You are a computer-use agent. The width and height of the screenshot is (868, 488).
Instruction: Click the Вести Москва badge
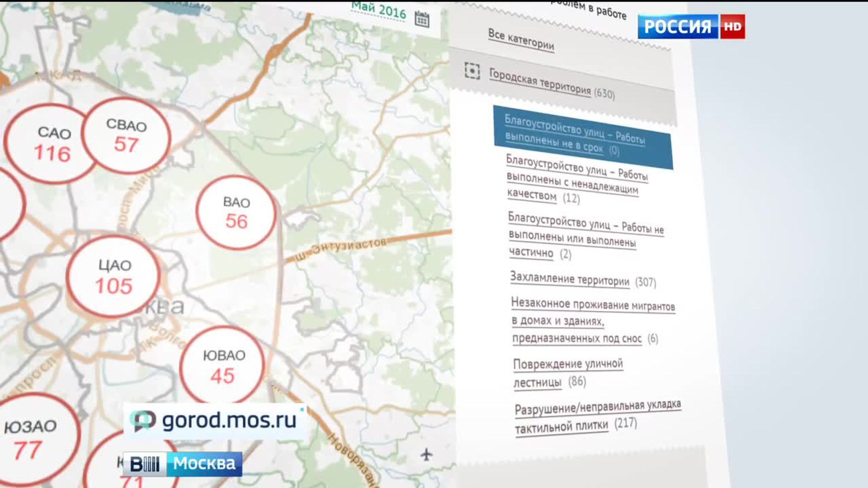pyautogui.click(x=183, y=464)
